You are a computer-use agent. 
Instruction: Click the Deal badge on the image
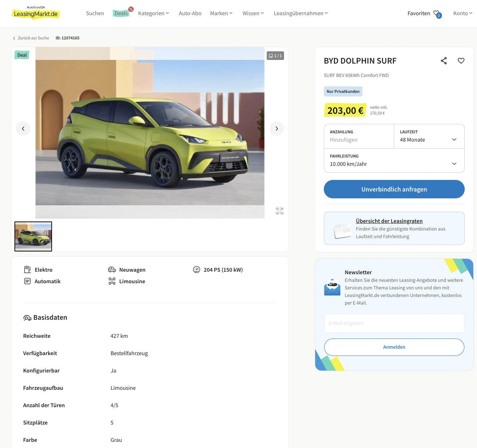click(x=22, y=55)
